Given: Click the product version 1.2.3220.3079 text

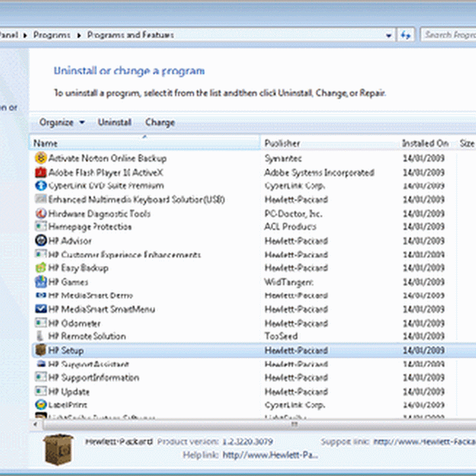Looking at the screenshot, I should pyautogui.click(x=248, y=441).
